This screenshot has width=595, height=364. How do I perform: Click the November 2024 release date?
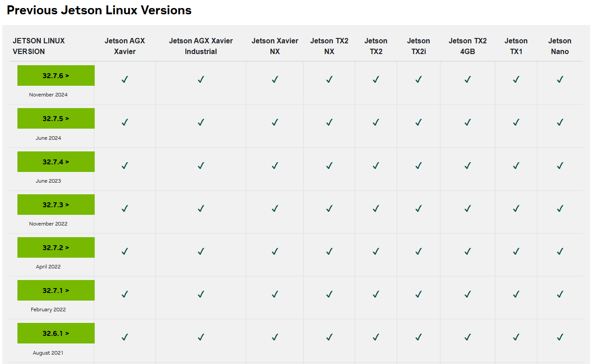(48, 95)
